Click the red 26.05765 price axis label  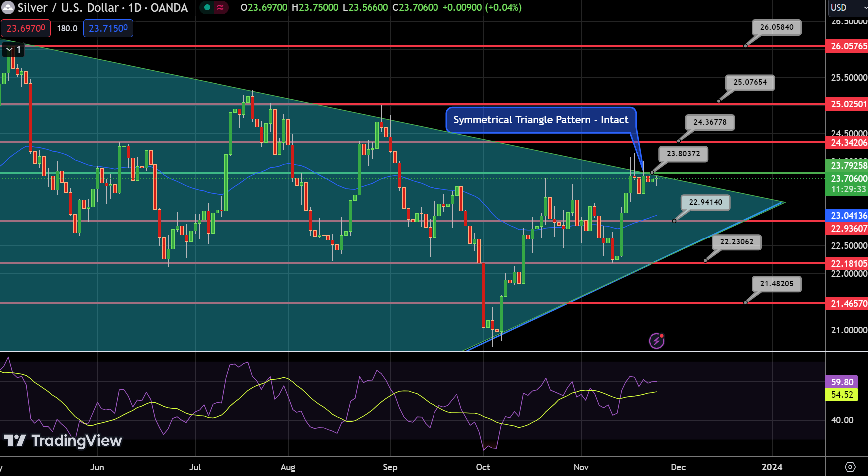pyautogui.click(x=847, y=46)
